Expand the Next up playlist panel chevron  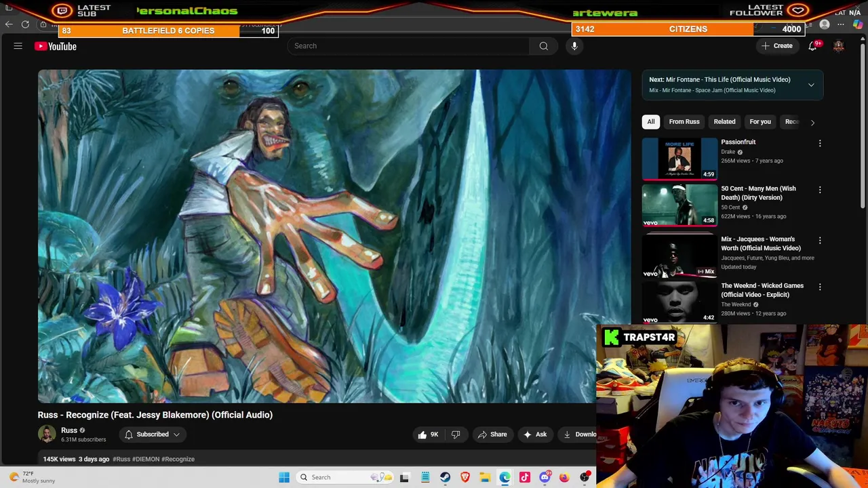(x=811, y=85)
